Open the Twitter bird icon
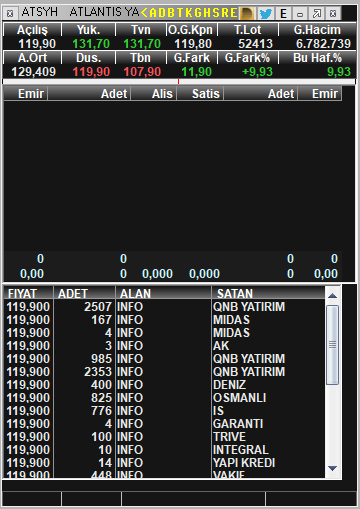360x509 pixels. (266, 13)
